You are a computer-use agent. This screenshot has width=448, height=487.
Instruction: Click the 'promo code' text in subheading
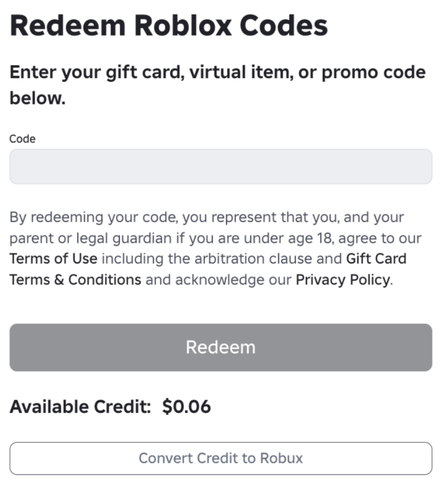(373, 73)
